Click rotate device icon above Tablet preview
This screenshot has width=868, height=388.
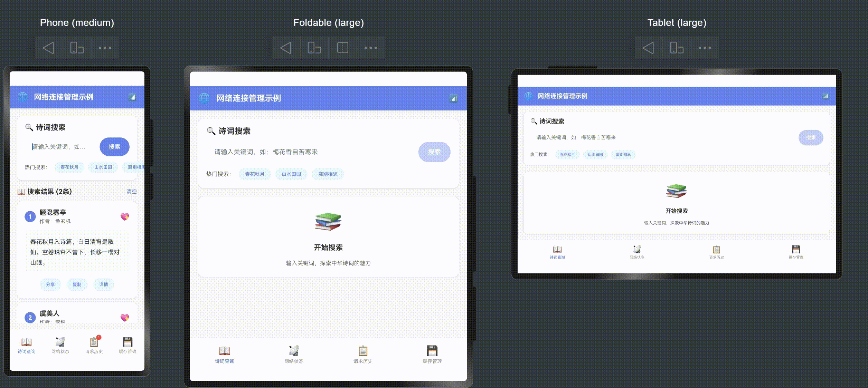point(677,48)
